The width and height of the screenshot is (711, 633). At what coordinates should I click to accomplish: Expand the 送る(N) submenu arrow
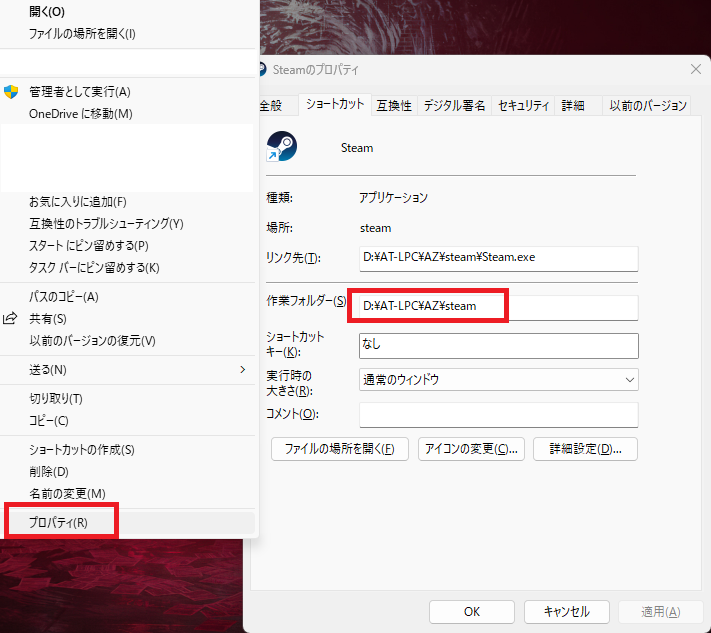242,370
